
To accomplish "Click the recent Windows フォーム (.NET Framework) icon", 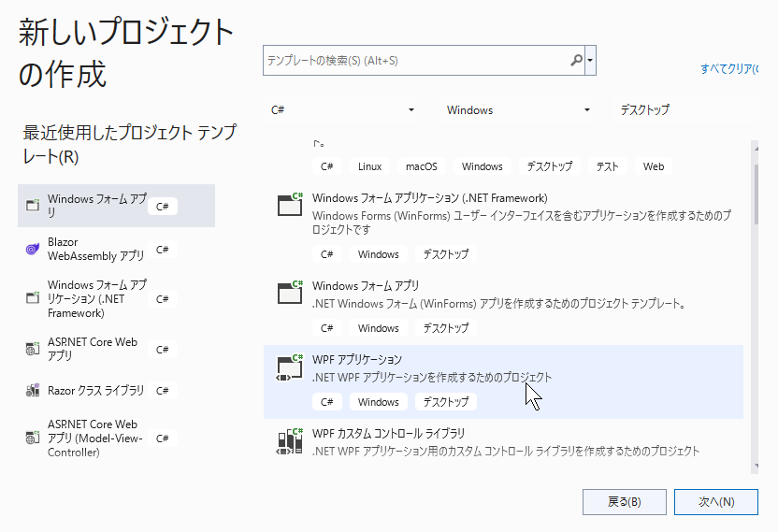I will [33, 297].
